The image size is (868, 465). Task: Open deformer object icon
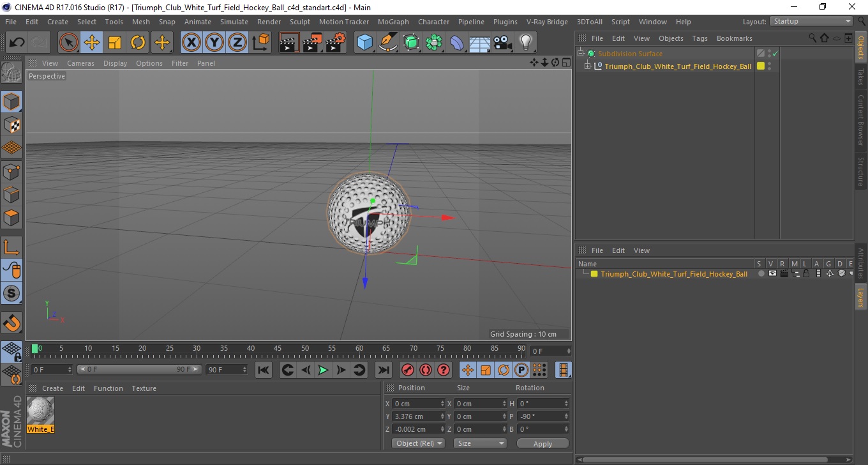[x=457, y=43]
